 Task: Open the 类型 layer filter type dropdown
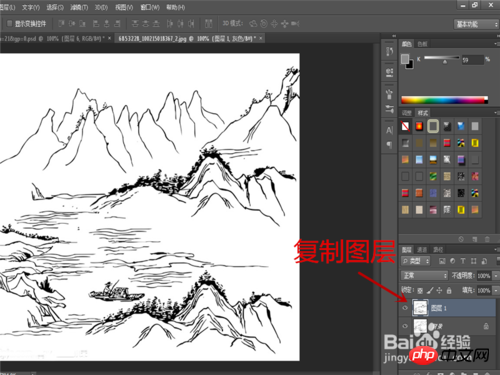point(416,261)
